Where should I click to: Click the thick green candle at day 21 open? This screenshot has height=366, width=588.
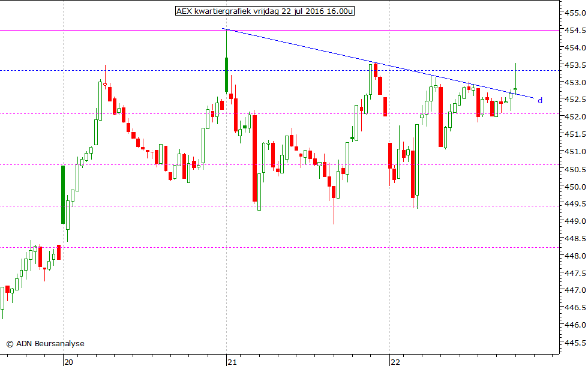pyautogui.click(x=227, y=74)
